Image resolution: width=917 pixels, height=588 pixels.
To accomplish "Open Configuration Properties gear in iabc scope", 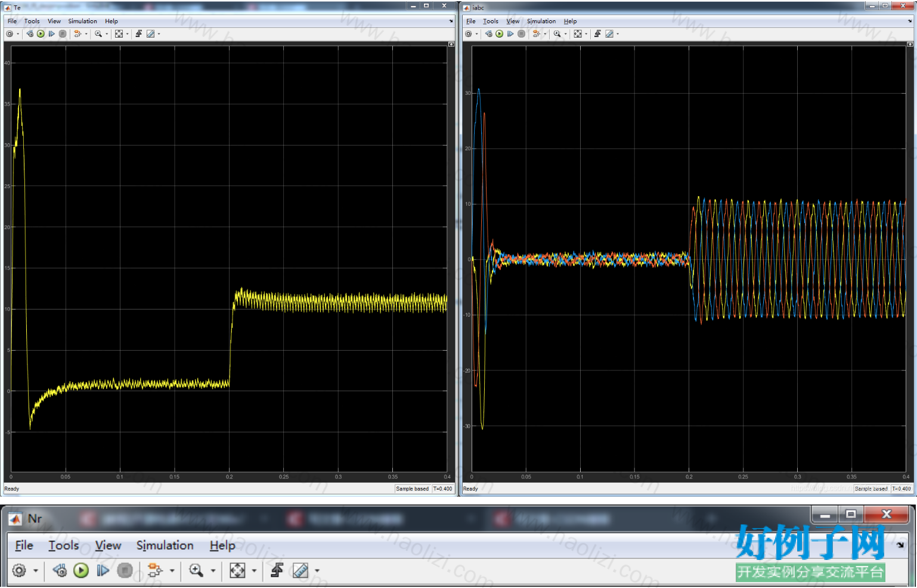I will click(x=469, y=34).
